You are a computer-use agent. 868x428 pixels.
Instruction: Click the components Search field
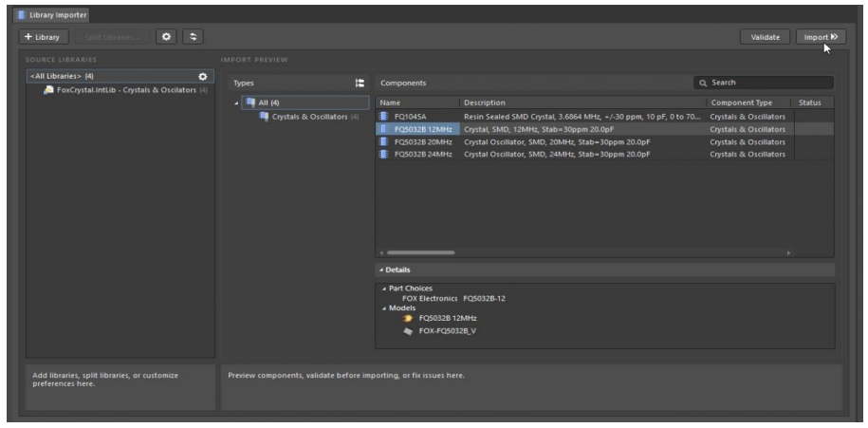coord(764,83)
